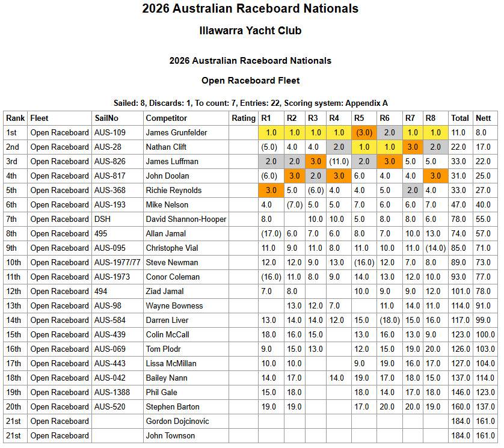The image size is (504, 448).
Task: Click James Grunfelder's discarded R5 score (3.0)
Action: (363, 133)
